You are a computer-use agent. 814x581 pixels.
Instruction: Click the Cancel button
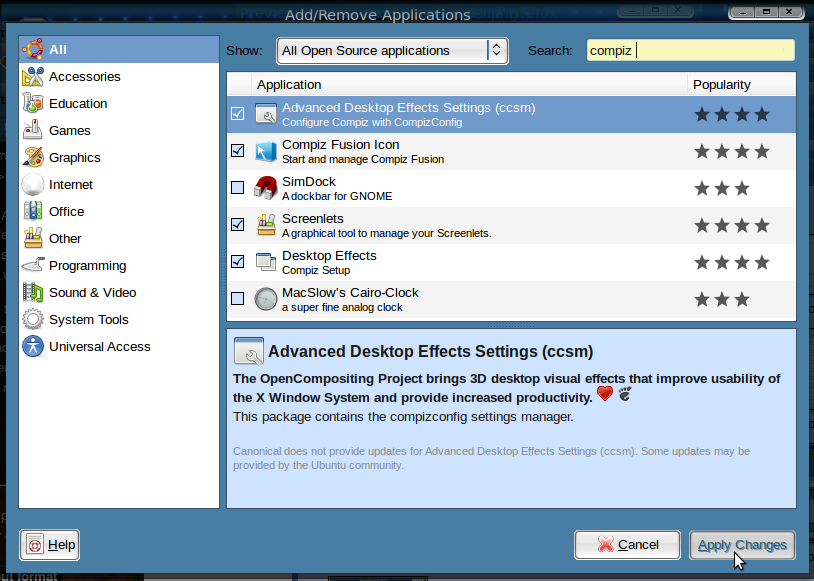(627, 545)
